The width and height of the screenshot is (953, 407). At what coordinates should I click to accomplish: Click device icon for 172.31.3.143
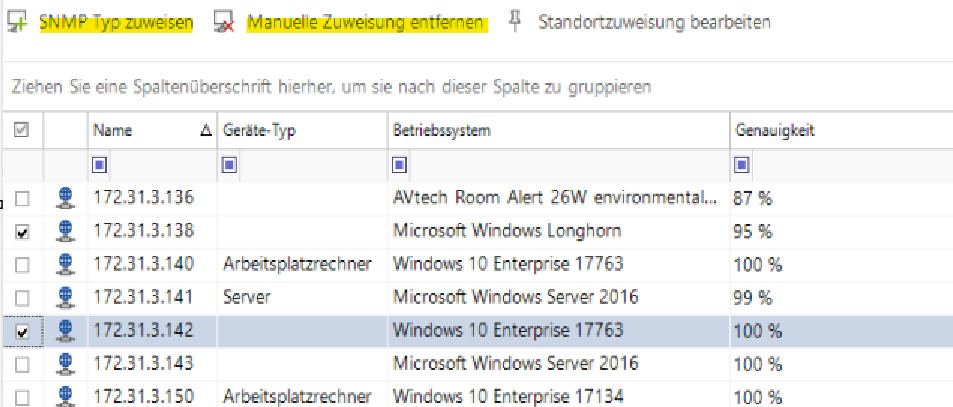(x=66, y=364)
